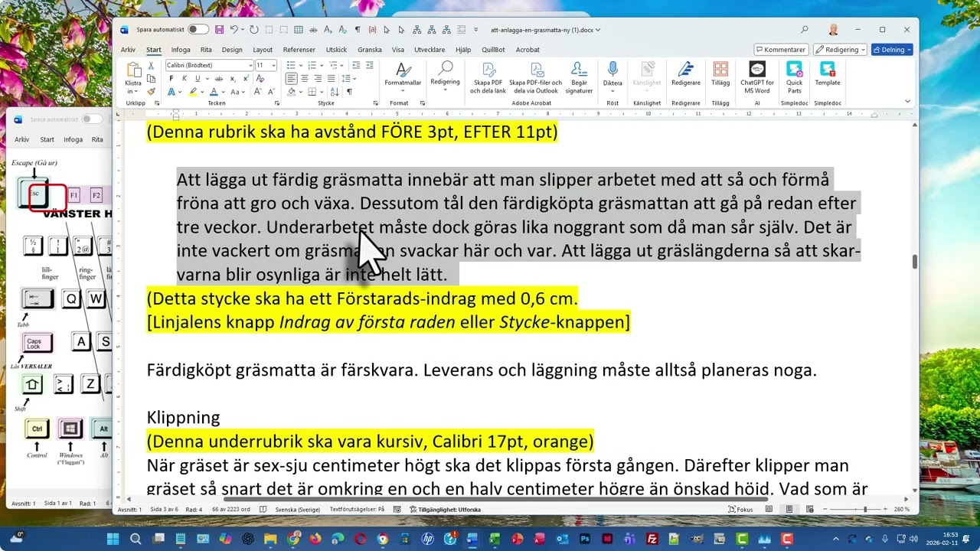Click the blue Delning share button
This screenshot has width=980, height=551.
click(892, 50)
